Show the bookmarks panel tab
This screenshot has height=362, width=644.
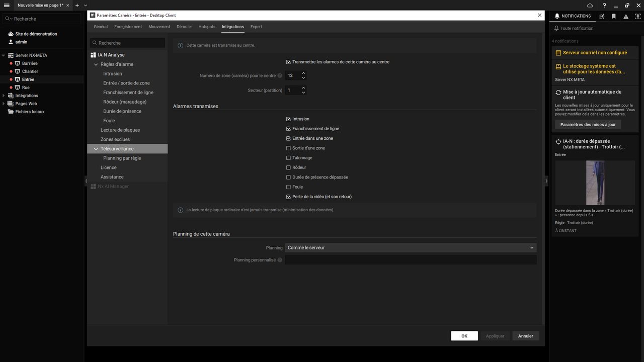614,16
